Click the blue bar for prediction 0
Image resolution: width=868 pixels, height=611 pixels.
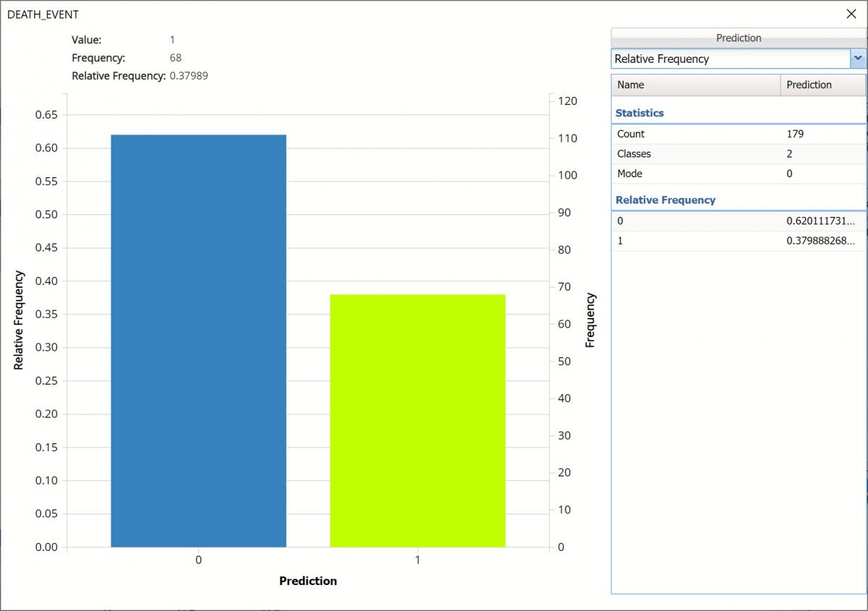(198, 340)
